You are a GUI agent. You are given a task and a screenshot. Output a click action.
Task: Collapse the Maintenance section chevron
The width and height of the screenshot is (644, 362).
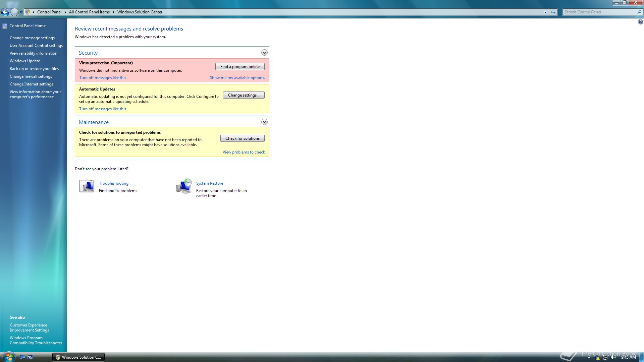coord(264,122)
